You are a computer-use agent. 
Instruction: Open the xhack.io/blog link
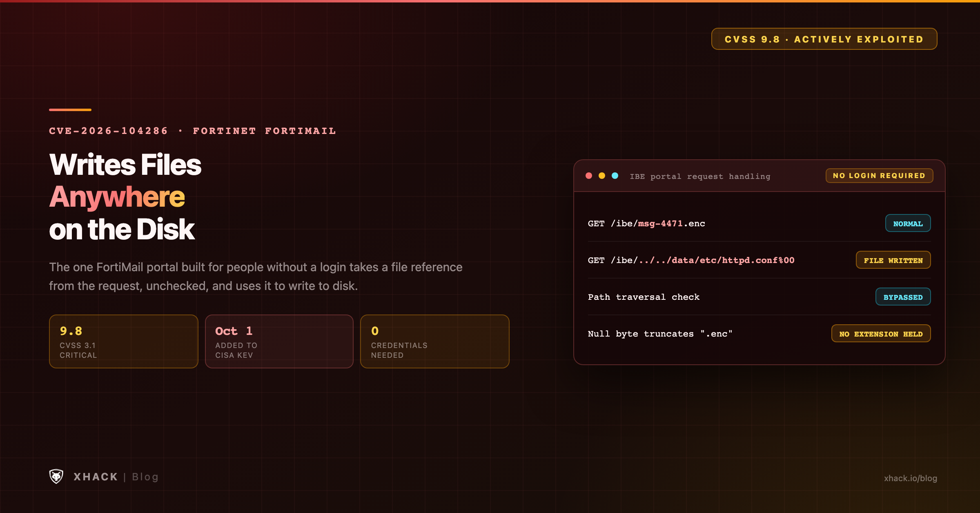[x=911, y=478]
